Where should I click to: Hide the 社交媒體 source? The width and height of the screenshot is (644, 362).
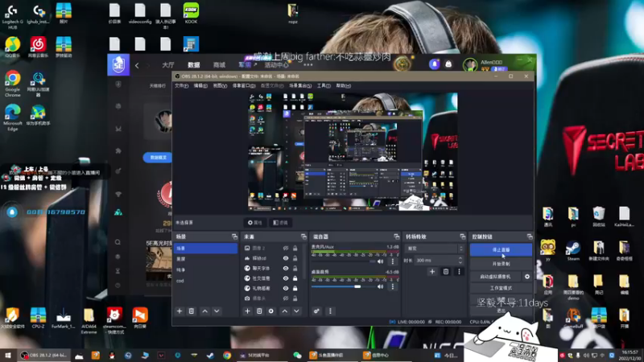[286, 278]
